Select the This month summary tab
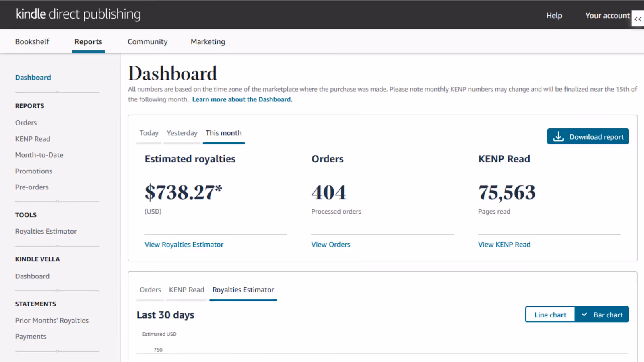 224,133
